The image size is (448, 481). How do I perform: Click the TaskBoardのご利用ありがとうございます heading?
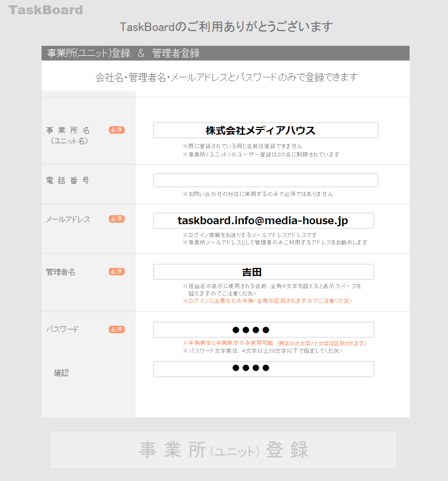point(226,27)
